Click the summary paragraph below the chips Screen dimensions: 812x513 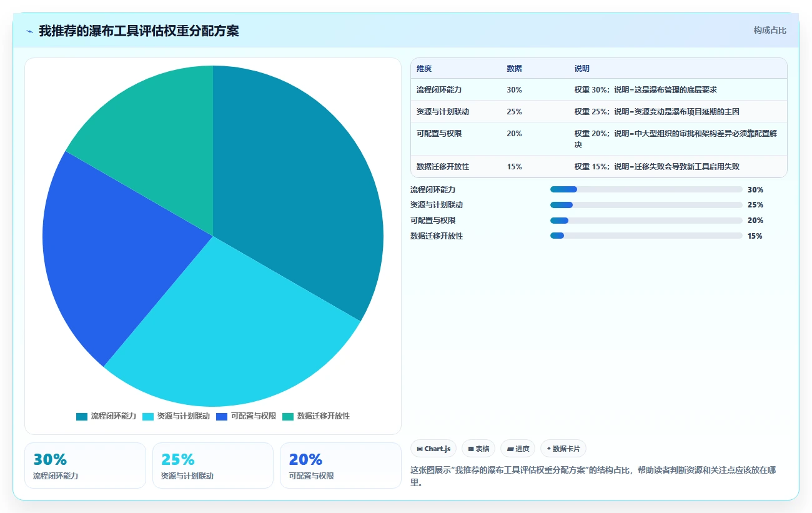pos(593,476)
